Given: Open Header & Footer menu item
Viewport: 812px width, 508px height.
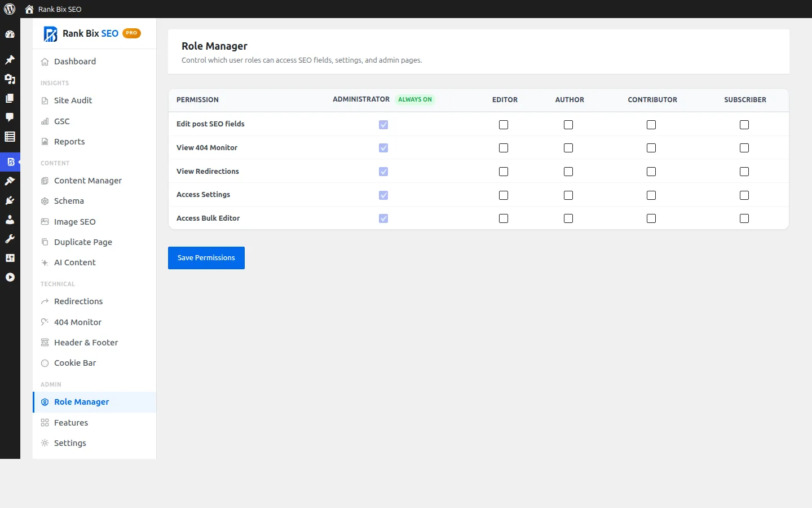Looking at the screenshot, I should click(x=94, y=343).
